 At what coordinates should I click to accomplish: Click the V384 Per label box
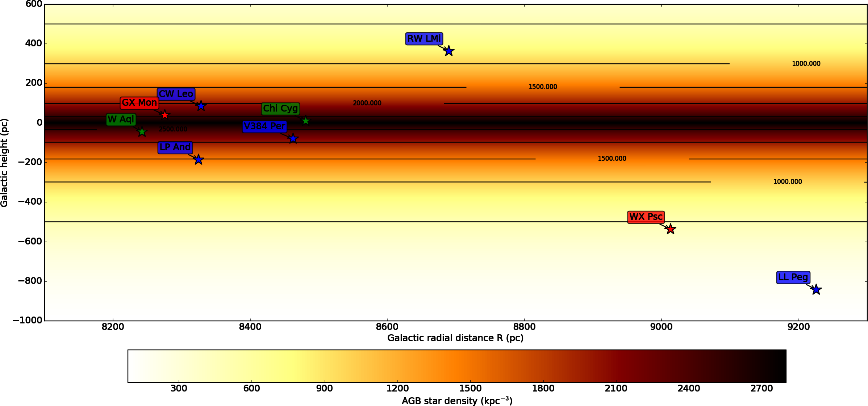[x=264, y=126]
